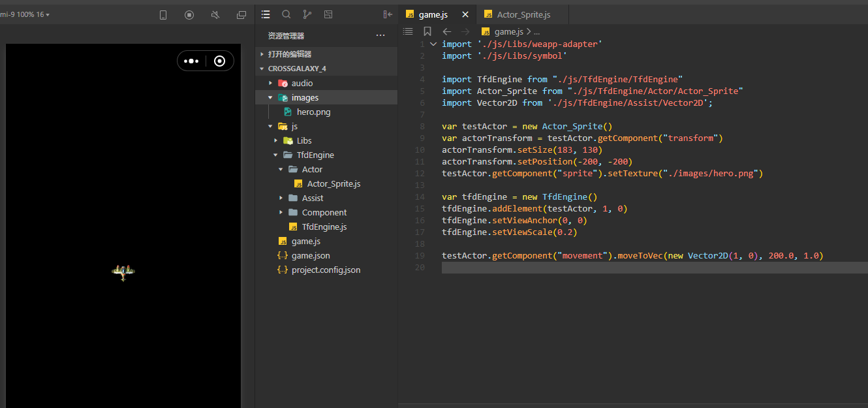Switch to the game.js editor tab
868x408 pixels.
437,14
